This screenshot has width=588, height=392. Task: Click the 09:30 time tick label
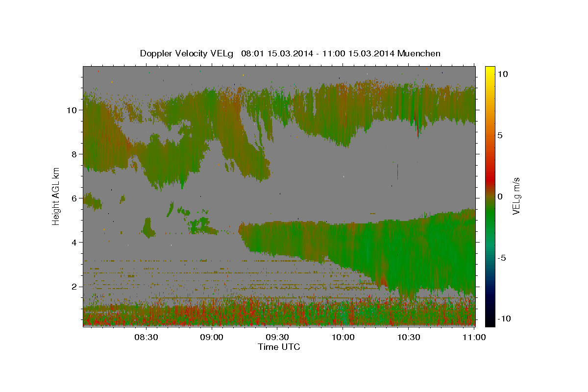(x=277, y=337)
